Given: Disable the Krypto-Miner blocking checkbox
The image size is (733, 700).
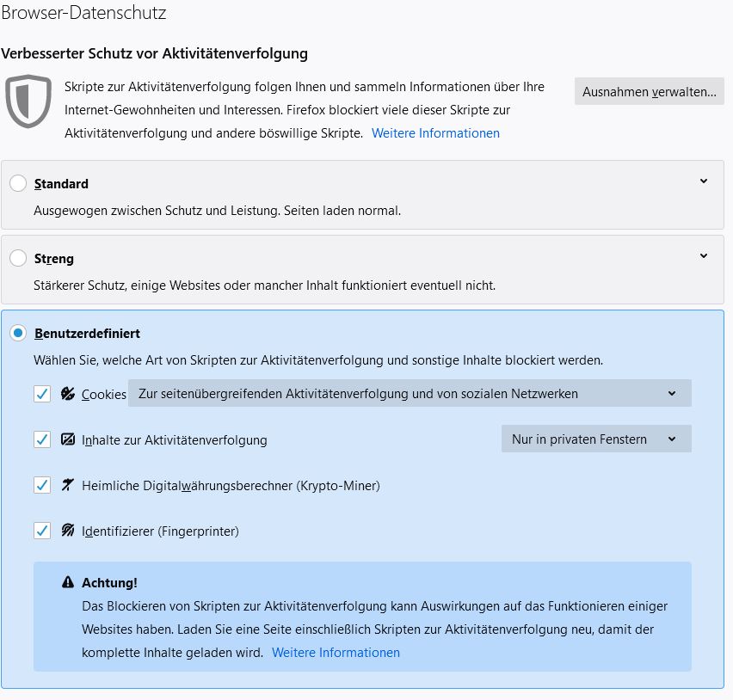Looking at the screenshot, I should [x=42, y=485].
